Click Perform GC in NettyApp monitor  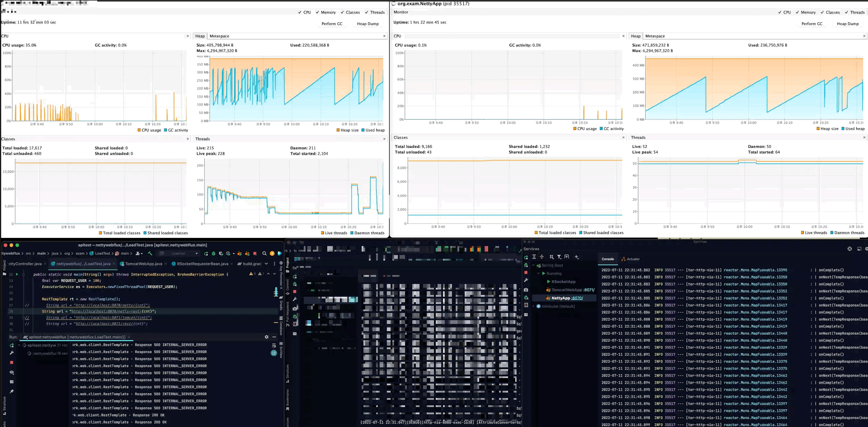point(812,23)
